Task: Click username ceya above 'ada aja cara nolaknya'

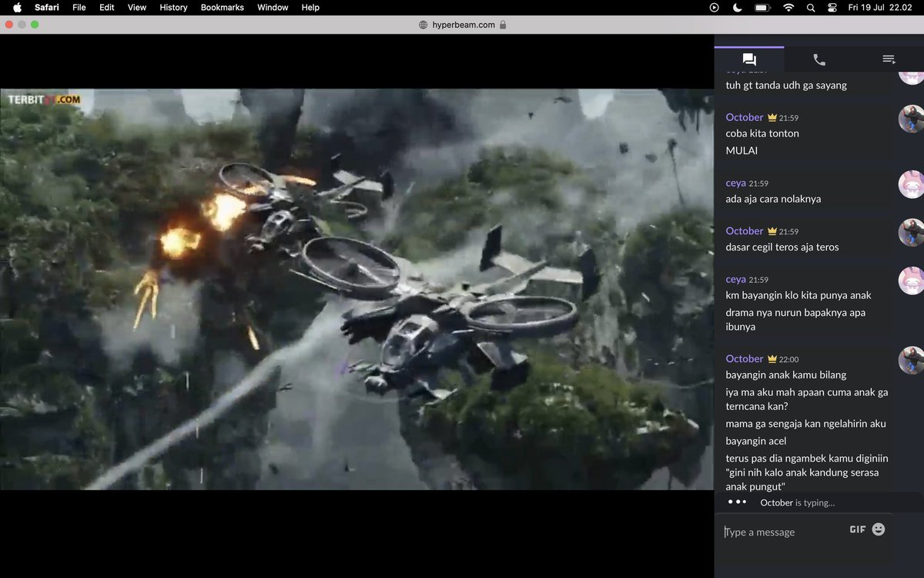Action: (x=736, y=183)
